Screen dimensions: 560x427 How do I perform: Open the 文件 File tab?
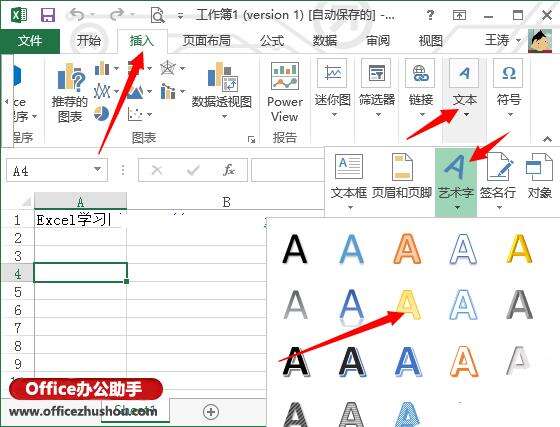coord(30,41)
